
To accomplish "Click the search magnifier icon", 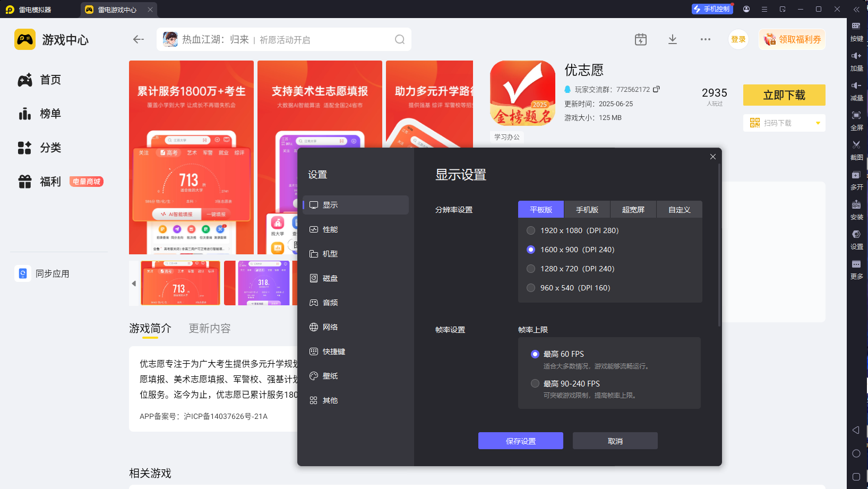I will point(400,39).
